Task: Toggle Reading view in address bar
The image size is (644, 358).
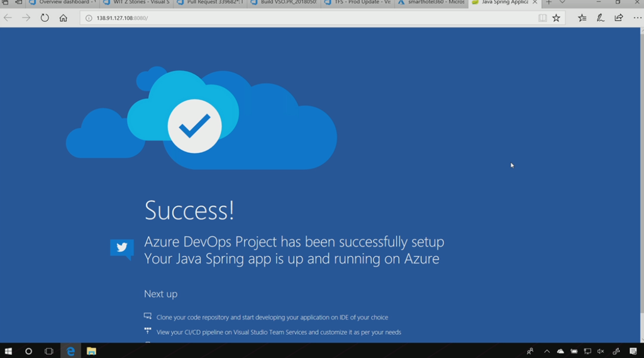Action: 542,18
